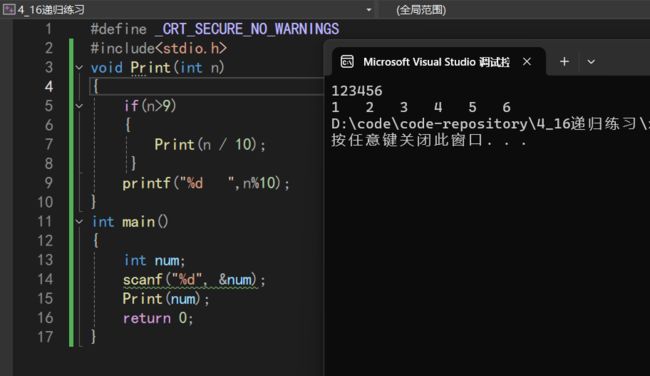This screenshot has height=376, width=650.
Task: Collapse the int main function block
Action: pyautogui.click(x=79, y=222)
